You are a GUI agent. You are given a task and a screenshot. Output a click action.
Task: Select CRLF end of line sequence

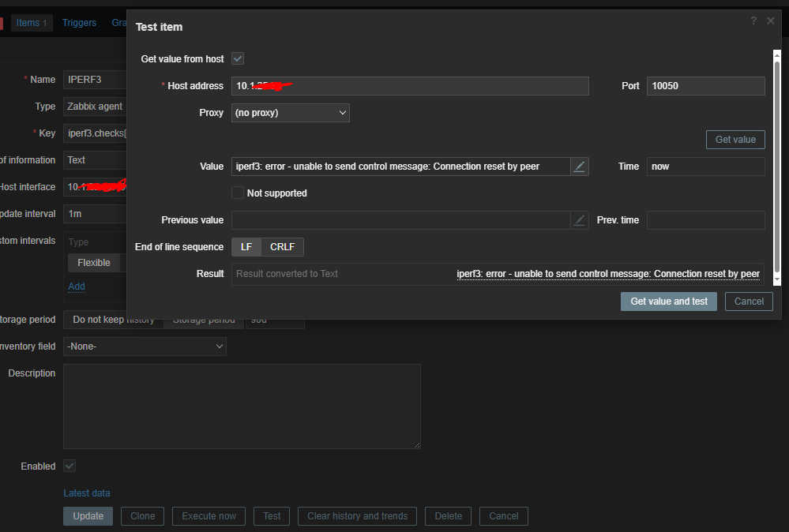[x=282, y=247]
